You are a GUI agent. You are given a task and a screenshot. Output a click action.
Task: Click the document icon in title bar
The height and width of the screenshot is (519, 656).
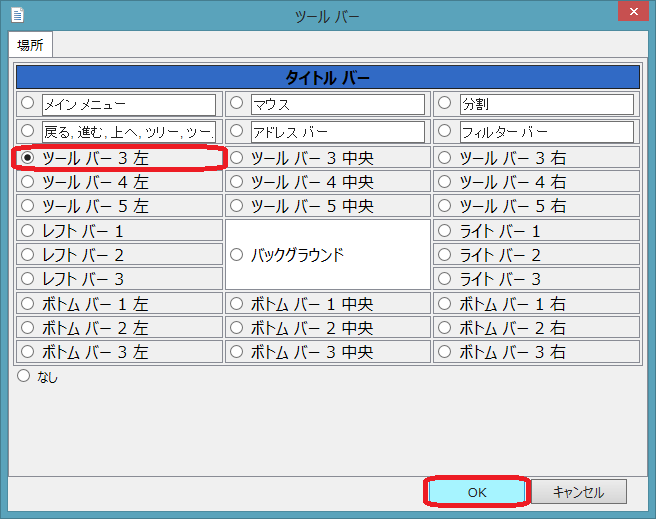(x=17, y=15)
